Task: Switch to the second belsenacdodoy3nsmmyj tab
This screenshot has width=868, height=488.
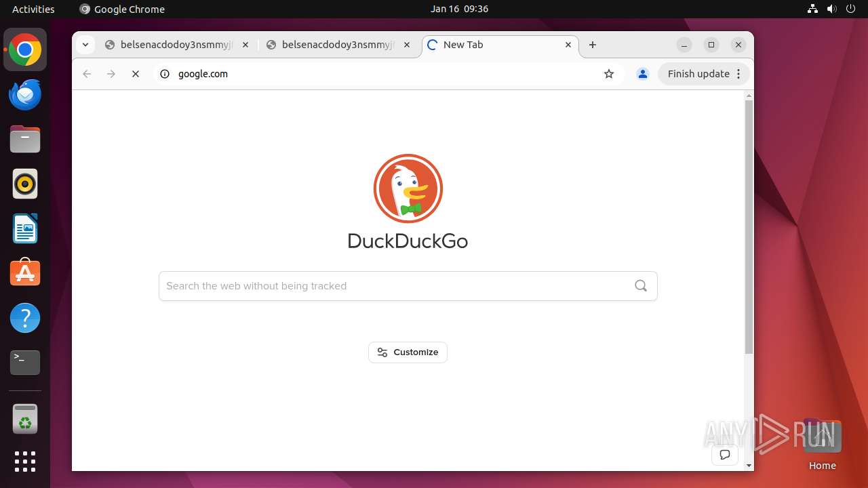Action: point(338,45)
